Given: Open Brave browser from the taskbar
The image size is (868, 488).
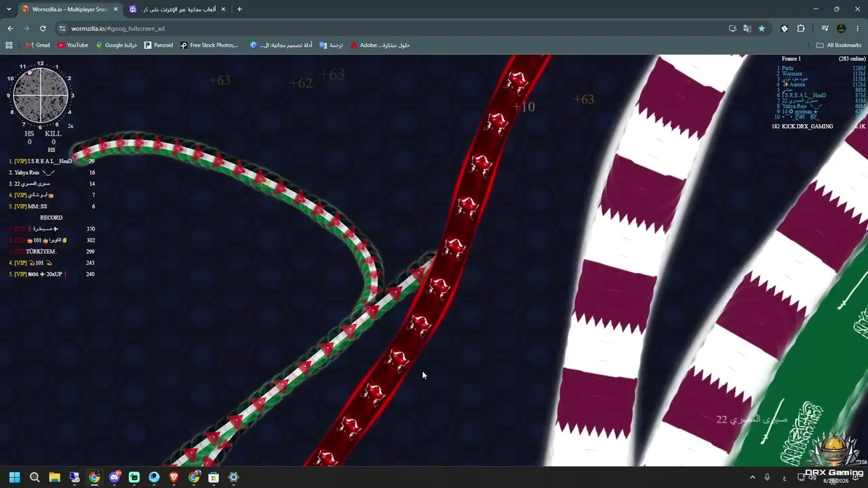Looking at the screenshot, I should point(174,477).
